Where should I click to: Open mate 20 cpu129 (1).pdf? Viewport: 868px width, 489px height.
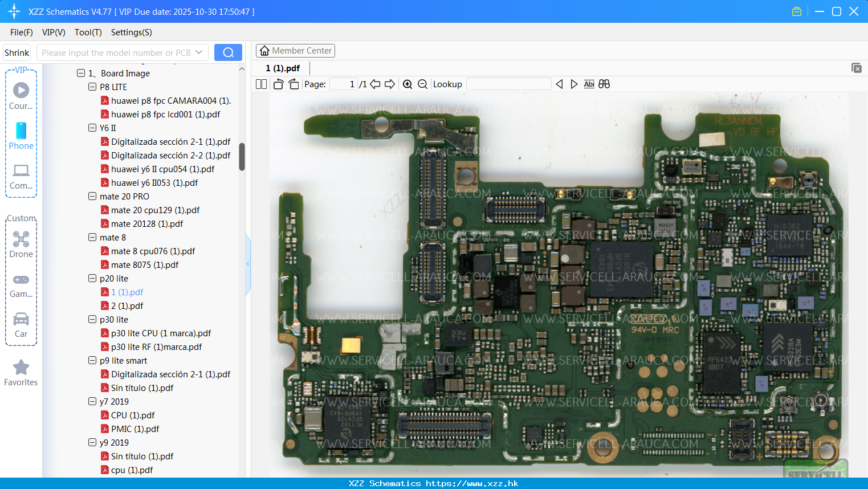click(x=155, y=210)
